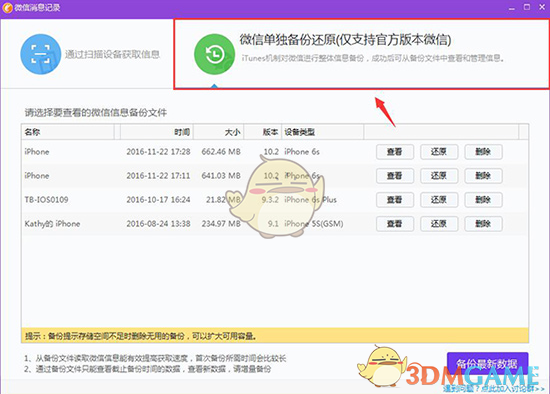The height and width of the screenshot is (394, 550).
Task: View the TB-IOS0109 backup
Action: click(395, 200)
